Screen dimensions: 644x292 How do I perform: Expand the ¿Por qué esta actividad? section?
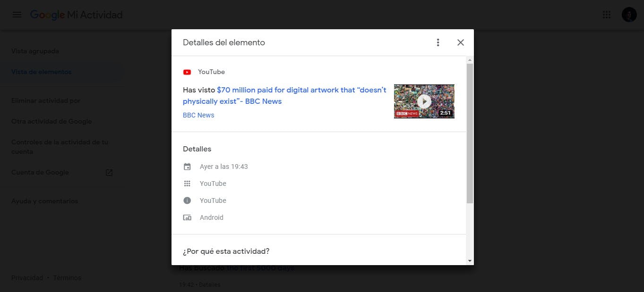coord(226,251)
